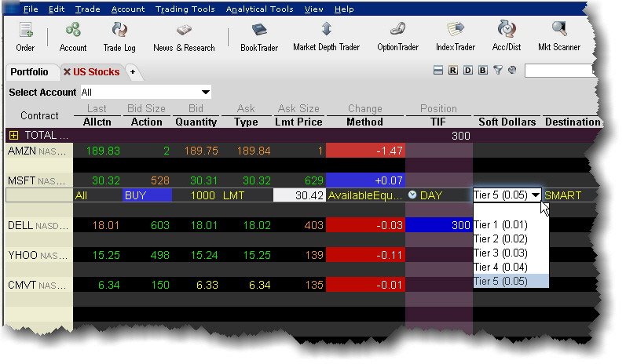Click the BUY action on MSFT order

click(x=146, y=195)
